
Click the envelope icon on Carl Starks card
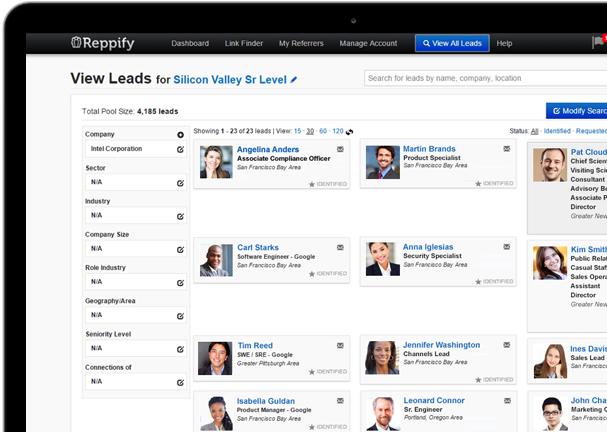coord(341,247)
